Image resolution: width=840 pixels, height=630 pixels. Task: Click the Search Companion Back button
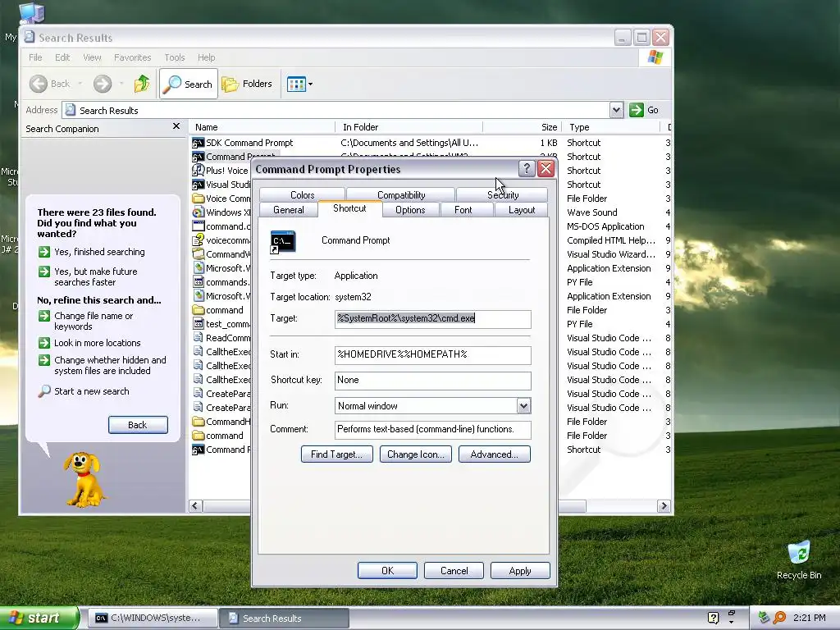point(138,425)
